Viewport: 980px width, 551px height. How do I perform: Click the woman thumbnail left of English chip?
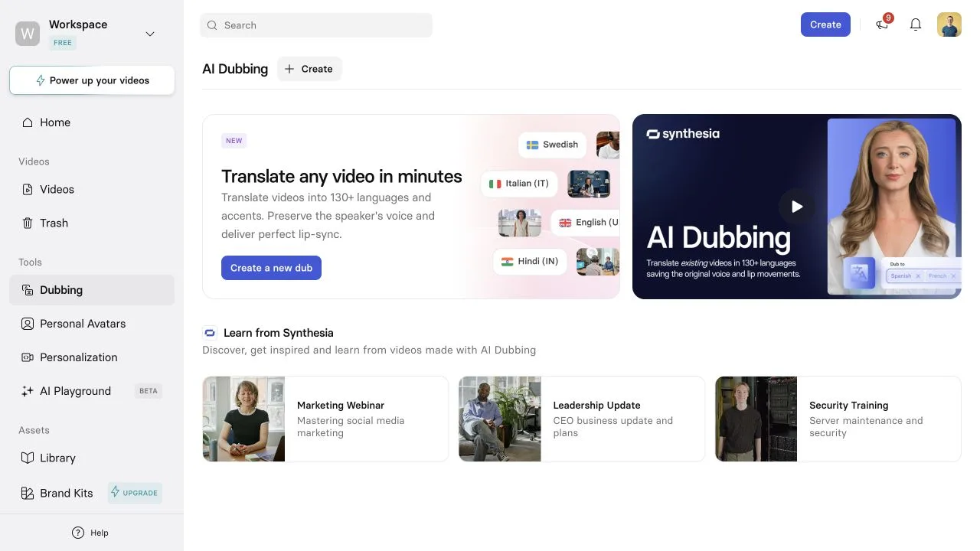pyautogui.click(x=520, y=223)
